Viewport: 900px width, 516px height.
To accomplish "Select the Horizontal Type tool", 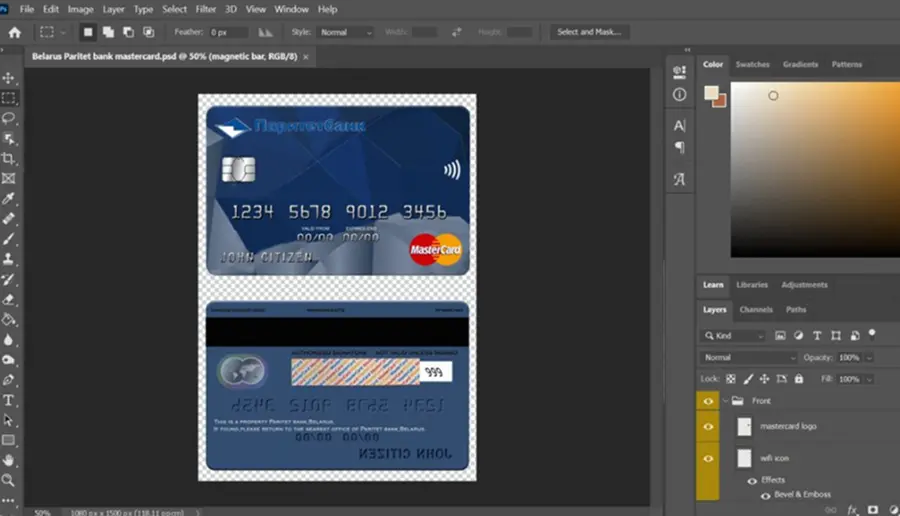I will (x=9, y=400).
